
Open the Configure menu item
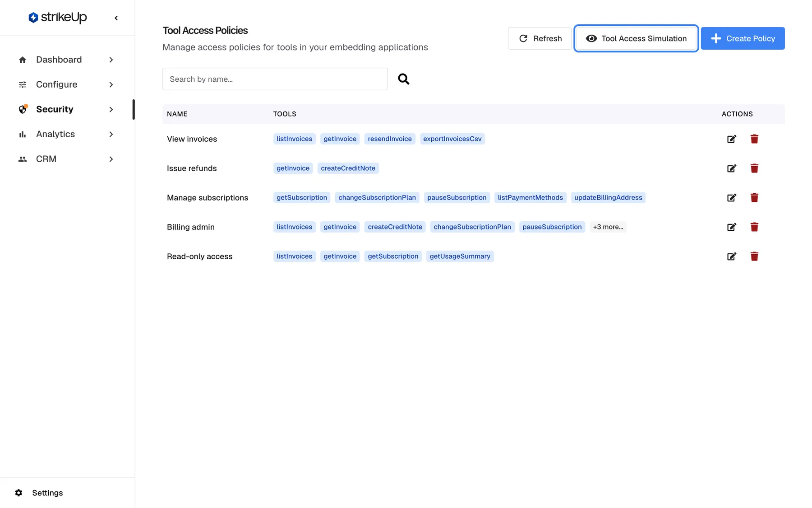(x=67, y=84)
